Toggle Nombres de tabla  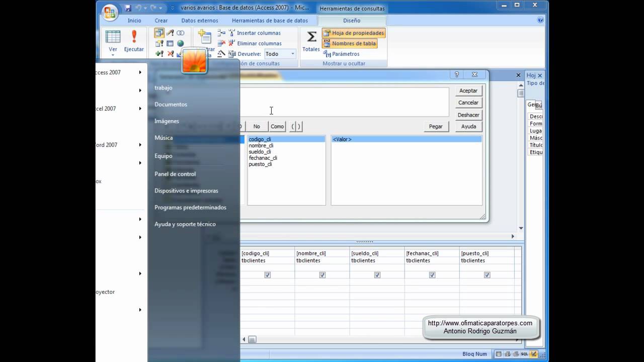[x=350, y=43]
